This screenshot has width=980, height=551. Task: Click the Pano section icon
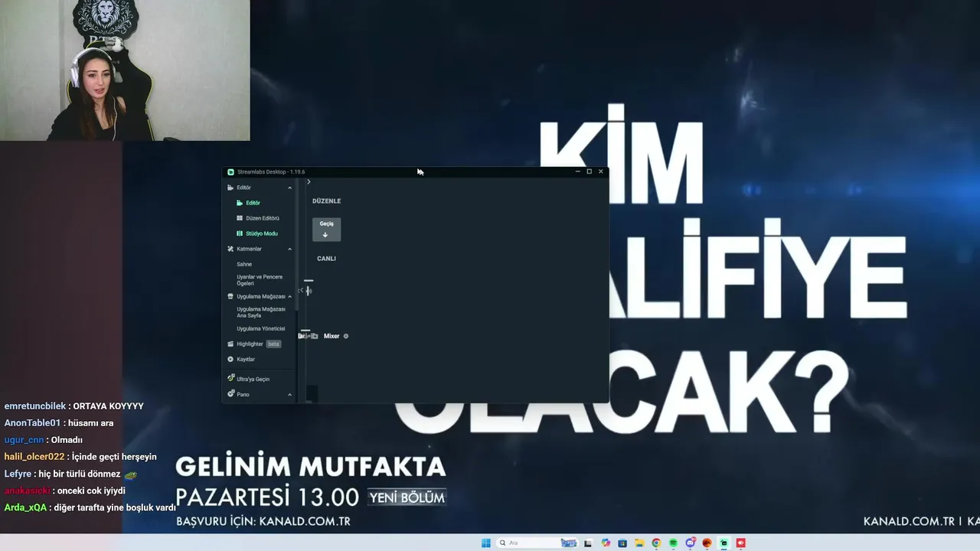(x=230, y=394)
